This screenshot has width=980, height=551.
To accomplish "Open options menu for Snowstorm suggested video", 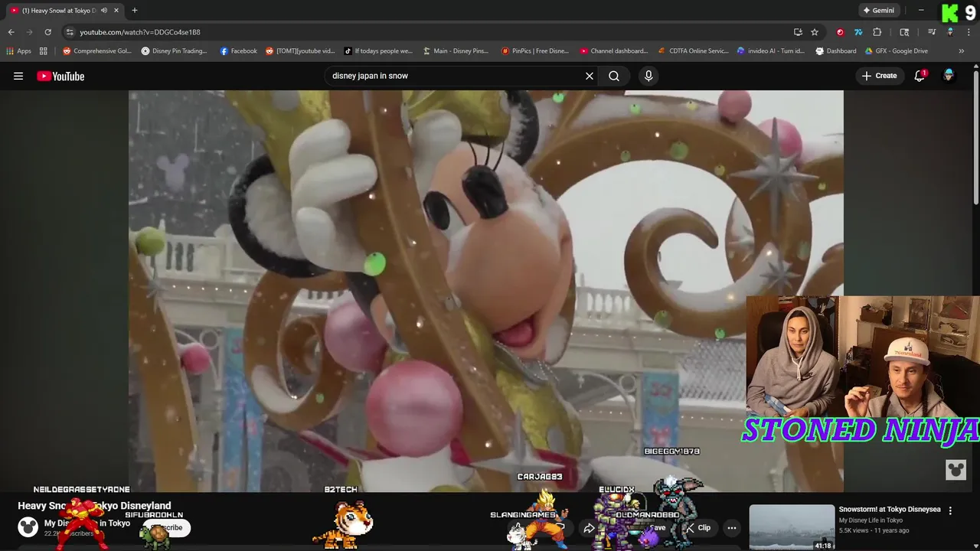I will point(950,510).
